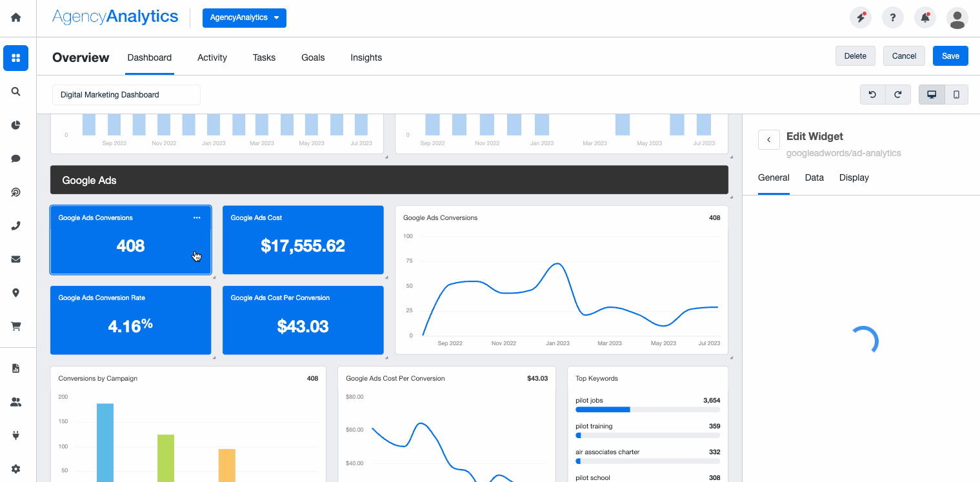Open the notifications bell icon

point(925,18)
